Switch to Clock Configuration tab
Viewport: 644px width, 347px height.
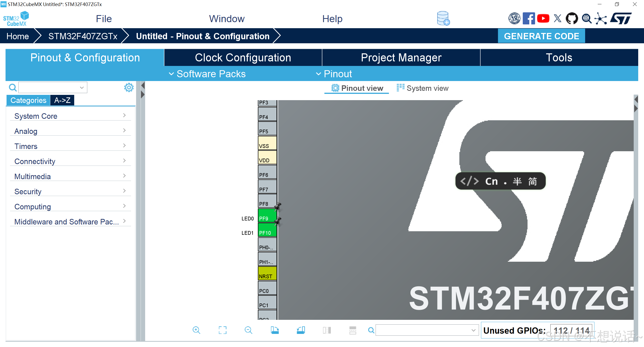pyautogui.click(x=243, y=57)
